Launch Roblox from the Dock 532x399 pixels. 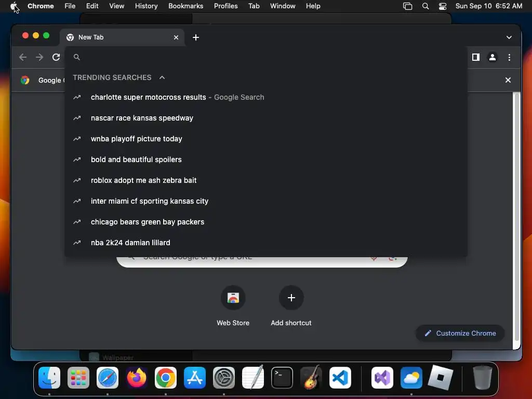point(441,378)
